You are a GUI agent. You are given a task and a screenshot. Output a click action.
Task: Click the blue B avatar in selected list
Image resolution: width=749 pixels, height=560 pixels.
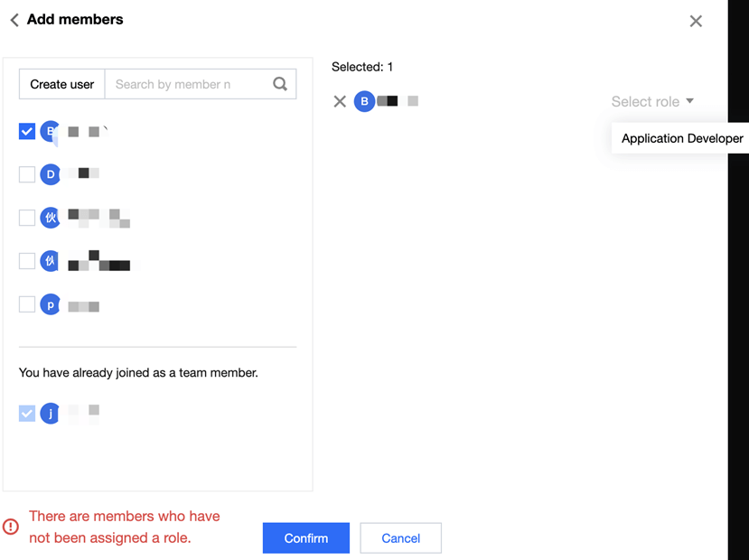(364, 101)
